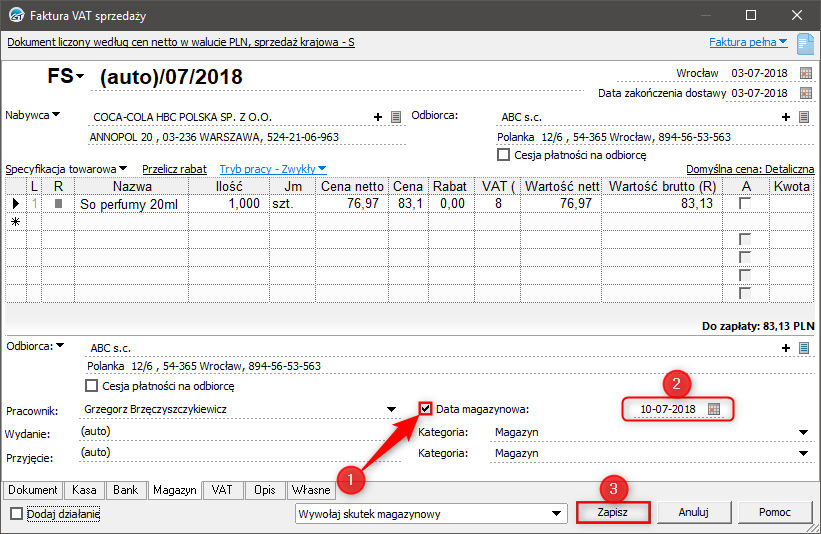The image size is (821, 534).
Task: Switch to the VAT tab
Action: point(221,490)
